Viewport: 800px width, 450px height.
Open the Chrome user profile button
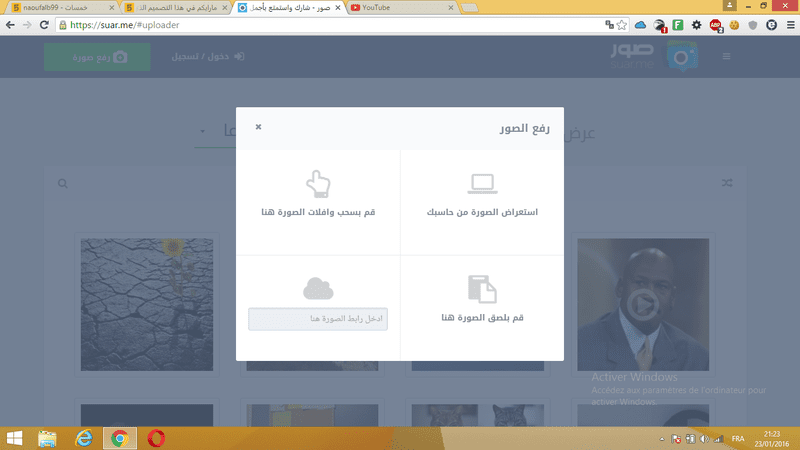pos(730,6)
